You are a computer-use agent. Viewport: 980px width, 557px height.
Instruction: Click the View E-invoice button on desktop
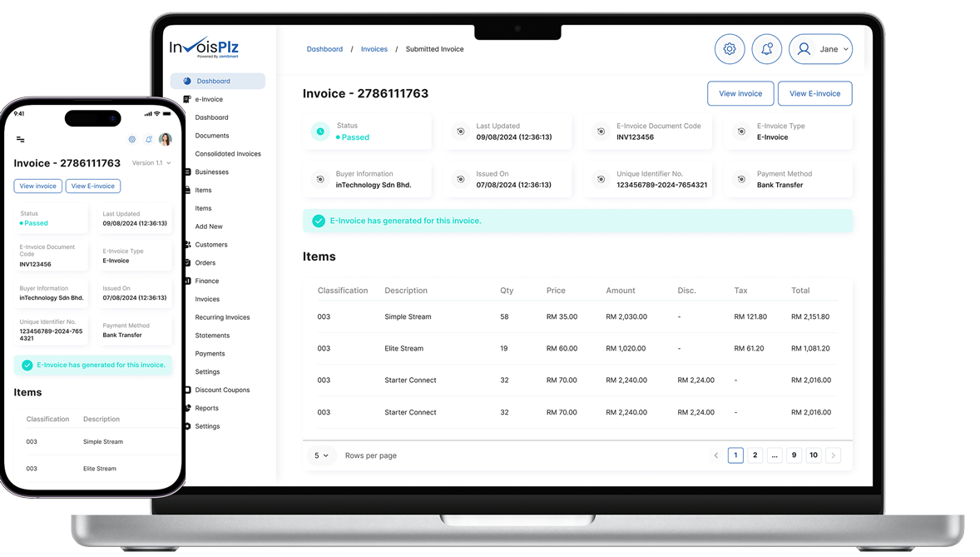pyautogui.click(x=814, y=93)
